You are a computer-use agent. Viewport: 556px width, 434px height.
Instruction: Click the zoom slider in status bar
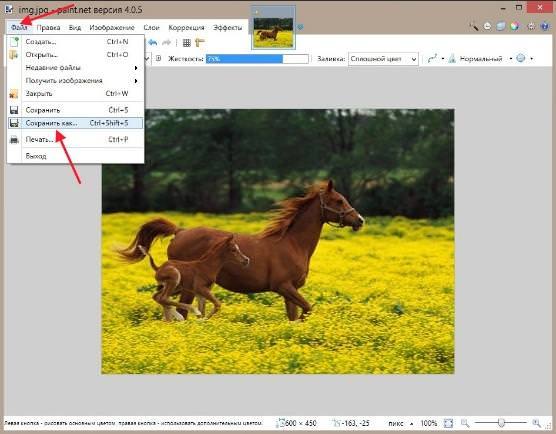pyautogui.click(x=501, y=423)
